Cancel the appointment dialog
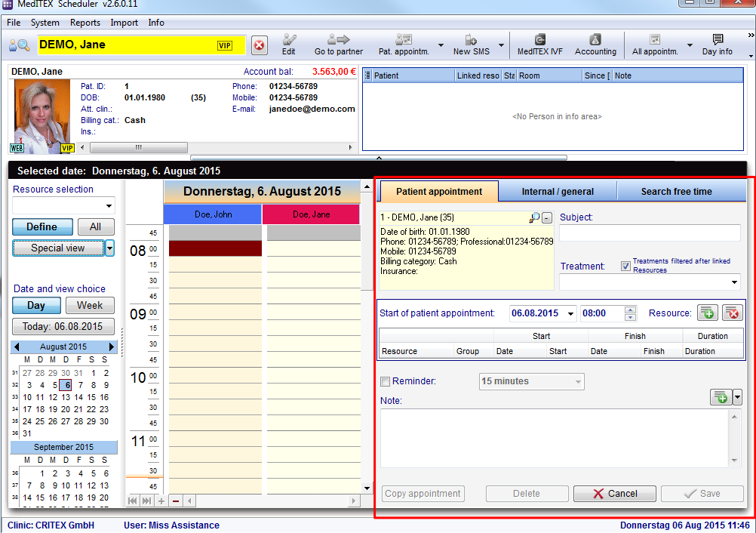 614,494
